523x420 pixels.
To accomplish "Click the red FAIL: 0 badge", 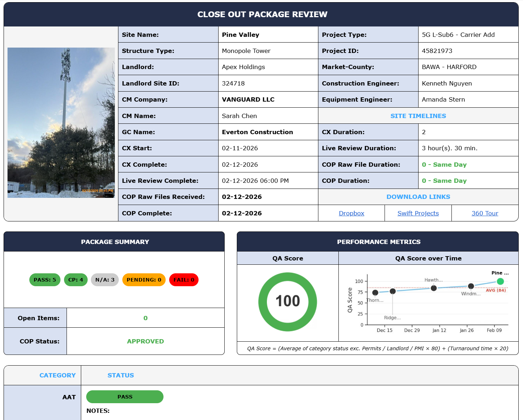I will 184,280.
